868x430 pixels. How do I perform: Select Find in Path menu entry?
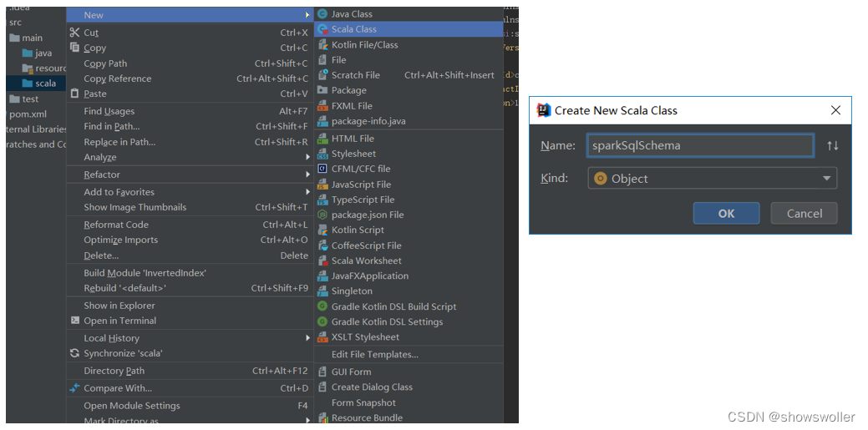click(190, 127)
